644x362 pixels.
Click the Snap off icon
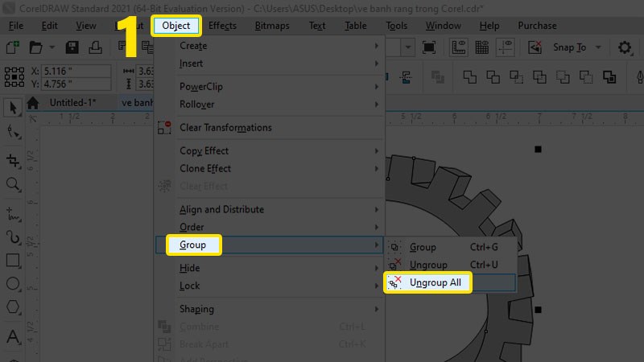pos(535,47)
